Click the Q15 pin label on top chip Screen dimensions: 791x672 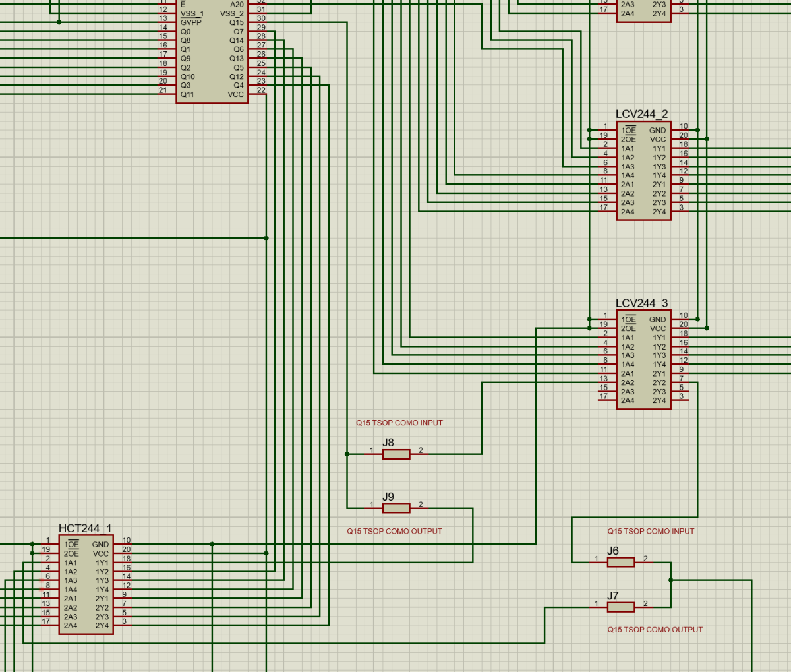pyautogui.click(x=237, y=22)
